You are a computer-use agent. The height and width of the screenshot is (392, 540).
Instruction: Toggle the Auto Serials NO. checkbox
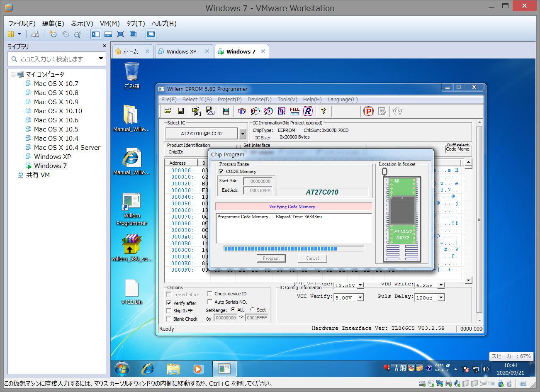click(210, 302)
